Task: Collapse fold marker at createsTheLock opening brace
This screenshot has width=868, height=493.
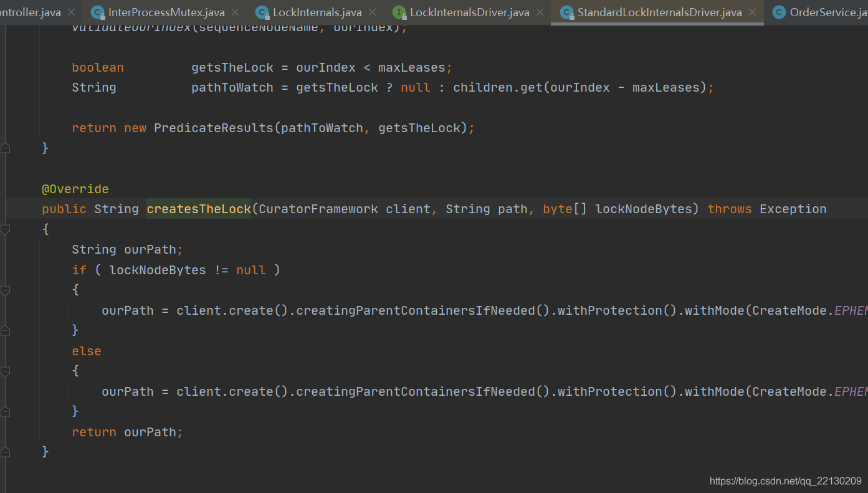Action: pos(6,229)
